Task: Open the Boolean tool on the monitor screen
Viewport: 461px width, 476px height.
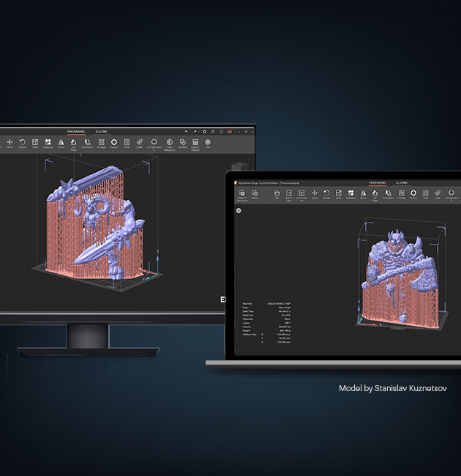Action: [182, 143]
